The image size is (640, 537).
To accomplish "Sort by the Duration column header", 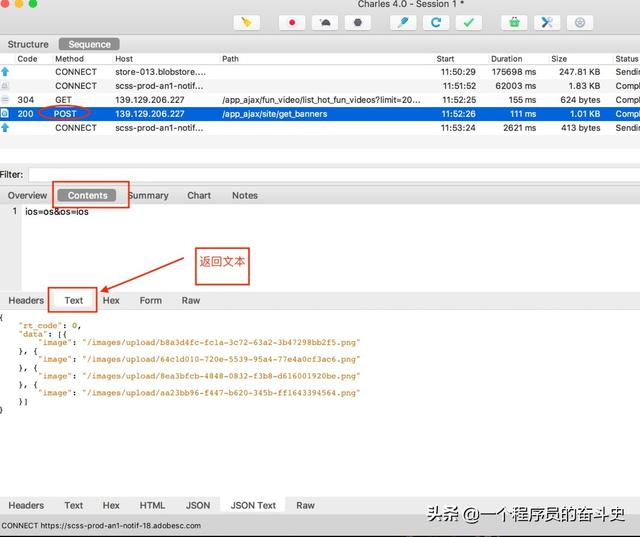I will (x=507, y=59).
